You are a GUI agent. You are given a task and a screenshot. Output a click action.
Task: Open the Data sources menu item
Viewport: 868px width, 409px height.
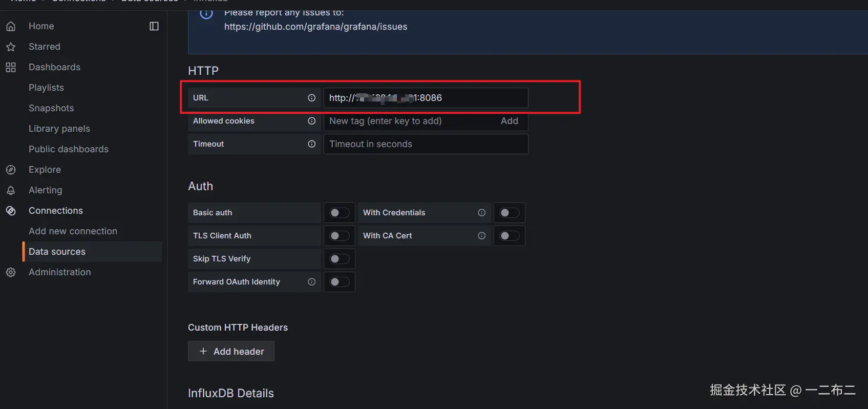coord(57,252)
